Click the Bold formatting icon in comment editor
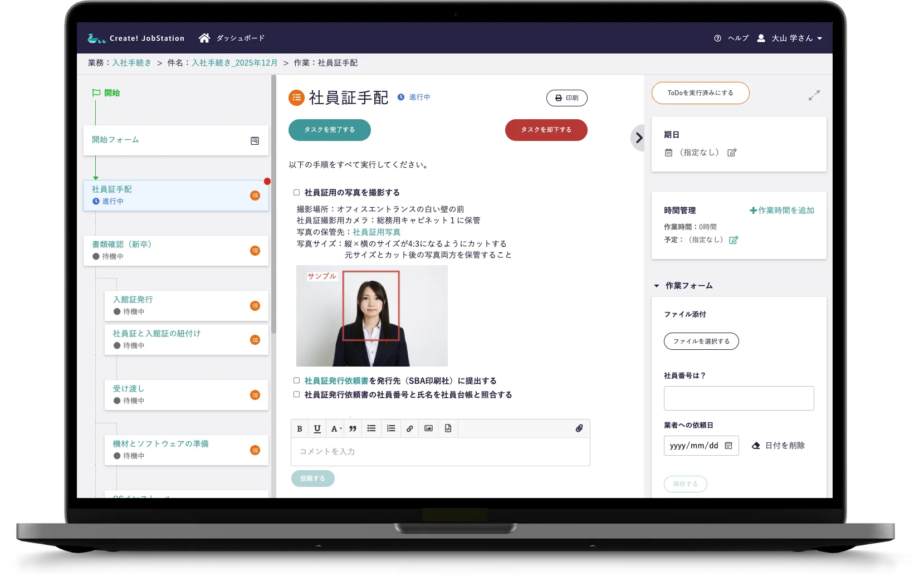924x576 pixels. click(x=300, y=429)
